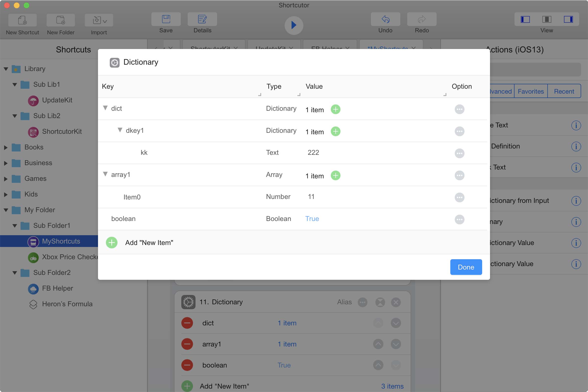This screenshot has height=392, width=588.
Task: Edit the kk value field 222
Action: point(313,152)
